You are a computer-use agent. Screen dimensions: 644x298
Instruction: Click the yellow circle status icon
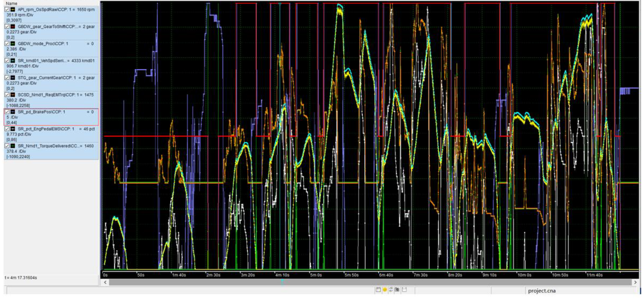[385, 290]
